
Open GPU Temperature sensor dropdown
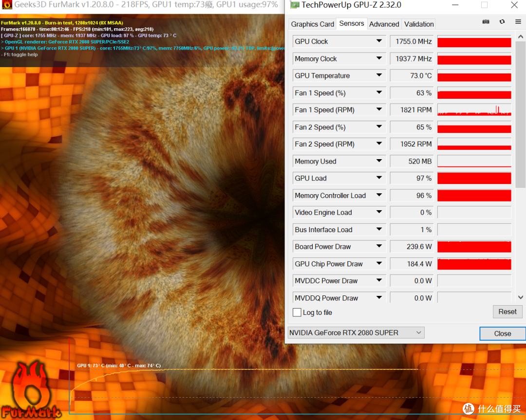[x=379, y=76]
